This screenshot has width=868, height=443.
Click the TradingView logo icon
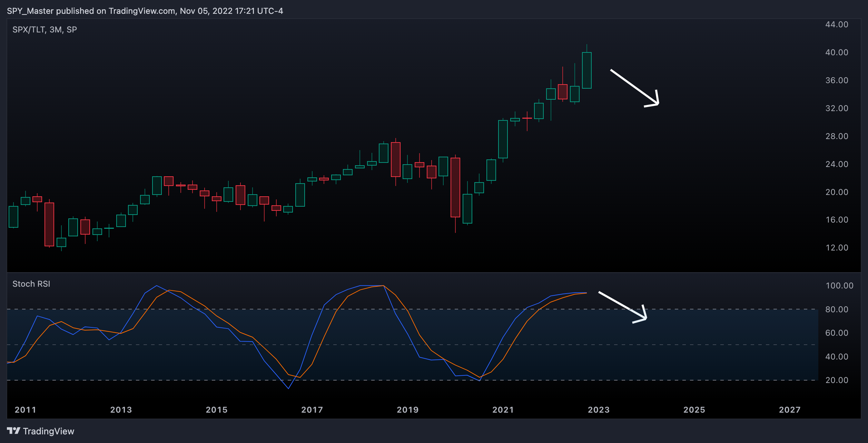click(x=13, y=431)
